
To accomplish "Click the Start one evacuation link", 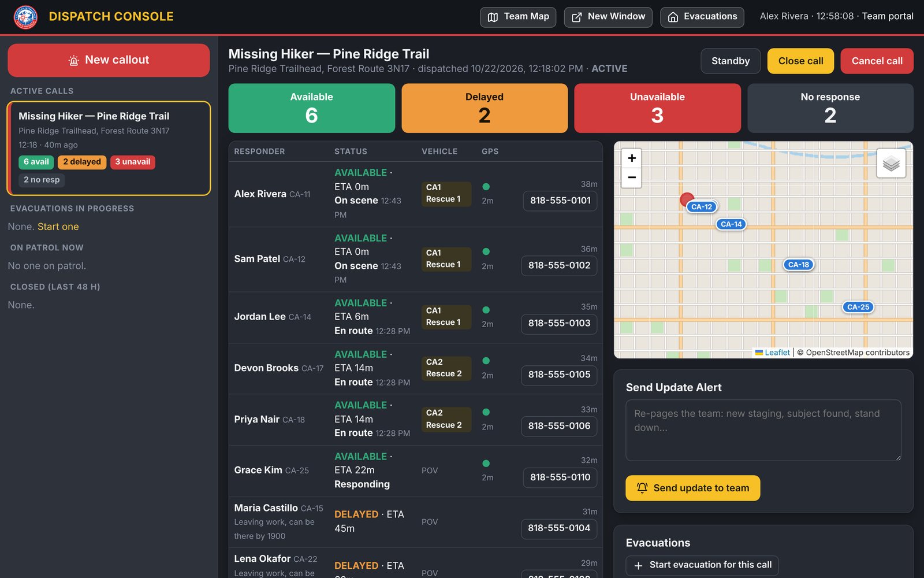I will (58, 227).
